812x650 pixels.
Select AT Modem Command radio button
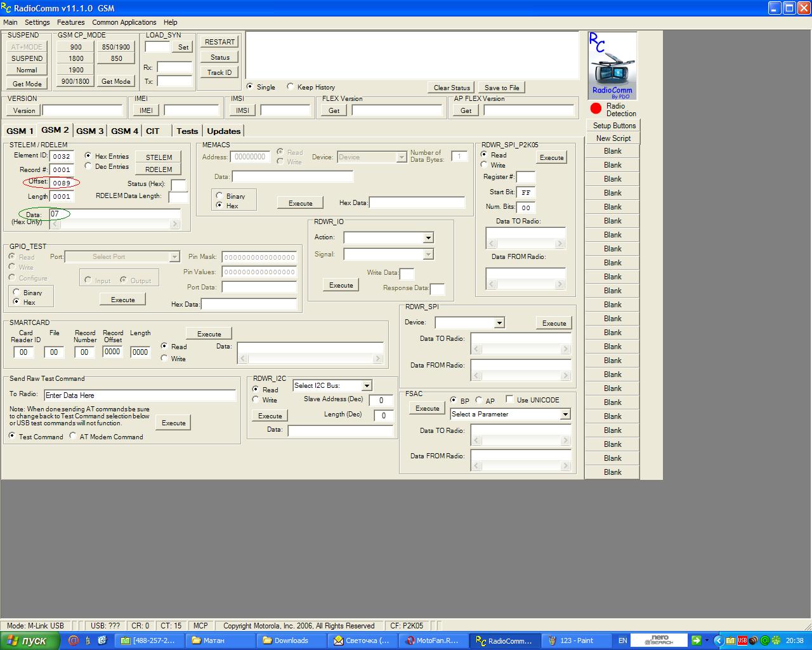coord(73,436)
